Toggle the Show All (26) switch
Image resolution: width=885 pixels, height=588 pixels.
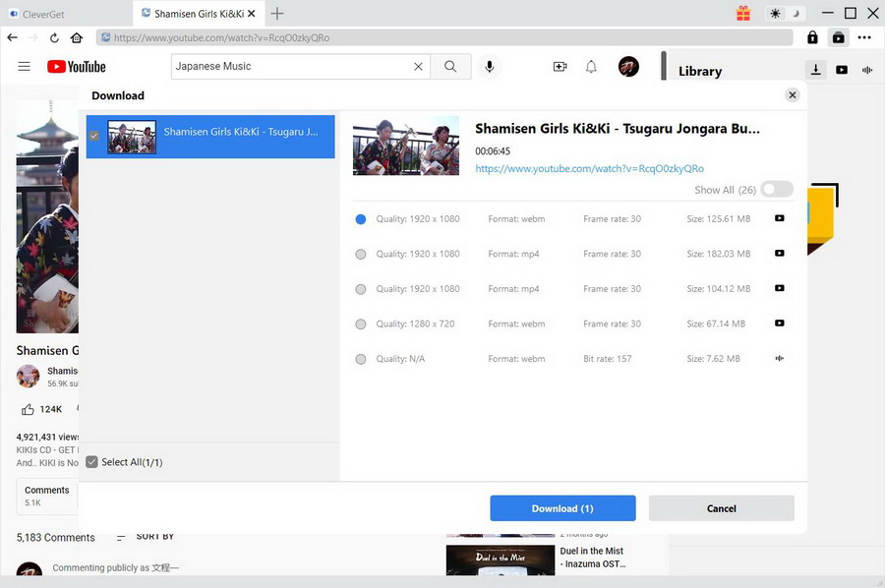[x=776, y=190]
